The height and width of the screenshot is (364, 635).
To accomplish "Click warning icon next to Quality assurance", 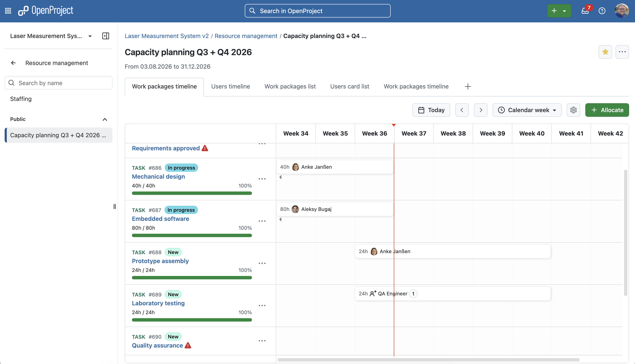I will pos(188,345).
